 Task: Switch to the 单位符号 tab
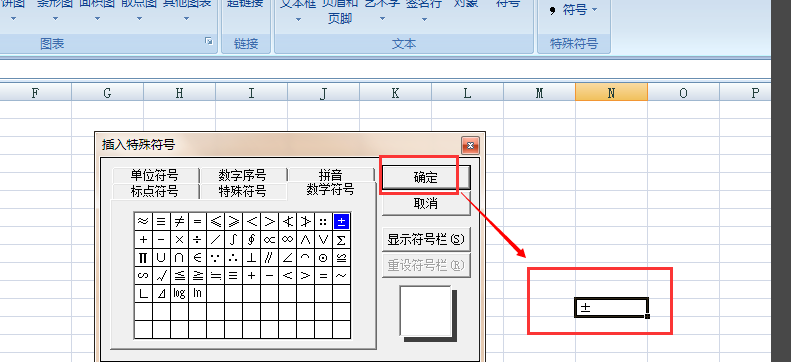tap(154, 175)
